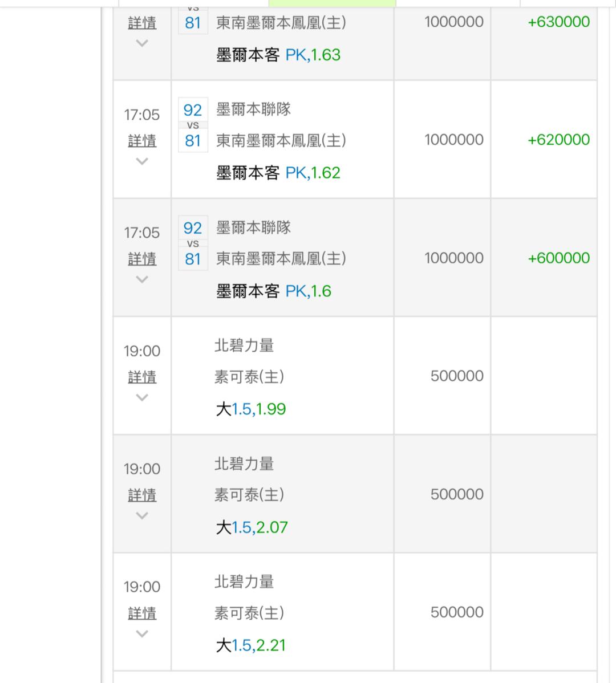Open 詳情 for the PK,1.62 bet
Screen dimensions: 616x683
(x=142, y=141)
